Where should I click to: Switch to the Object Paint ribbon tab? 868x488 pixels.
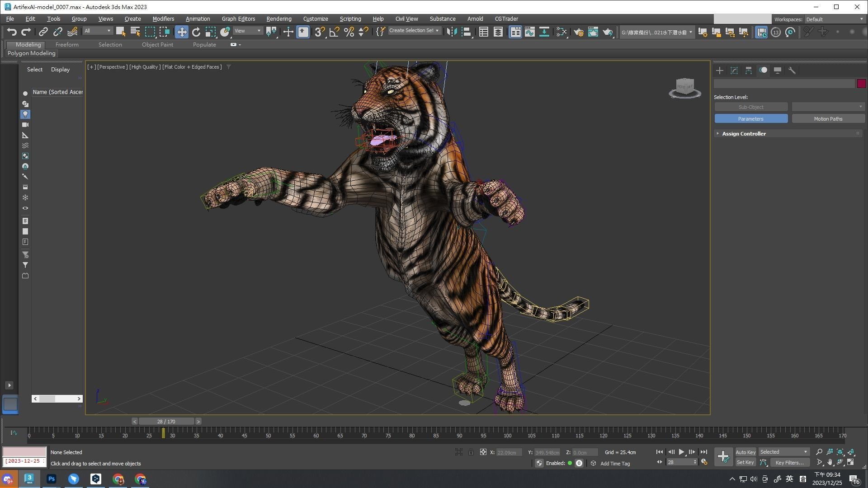[157, 44]
